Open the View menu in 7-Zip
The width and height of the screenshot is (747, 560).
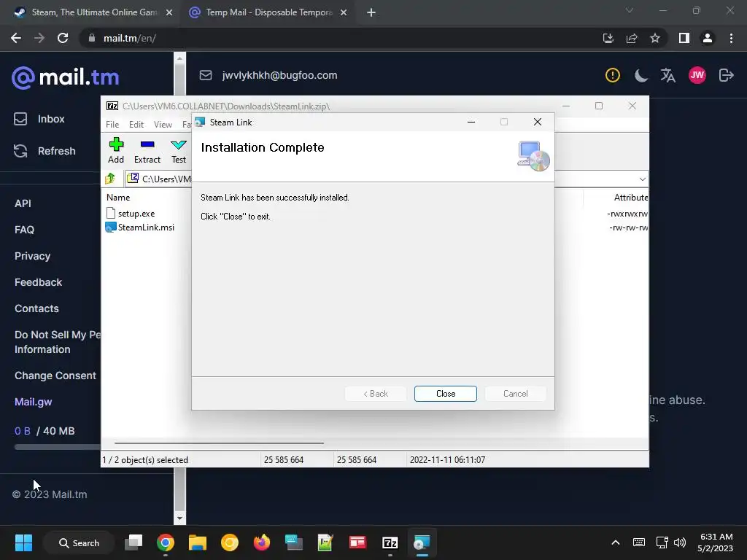(163, 124)
